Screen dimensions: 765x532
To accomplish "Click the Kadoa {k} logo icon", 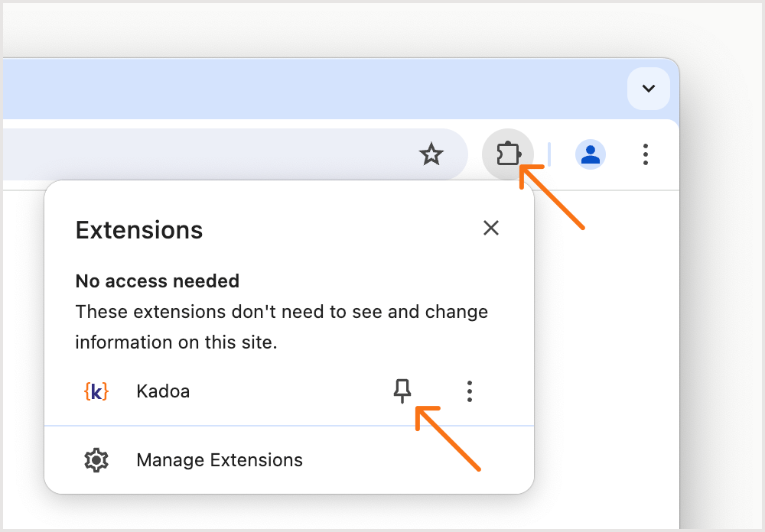I will (96, 391).
